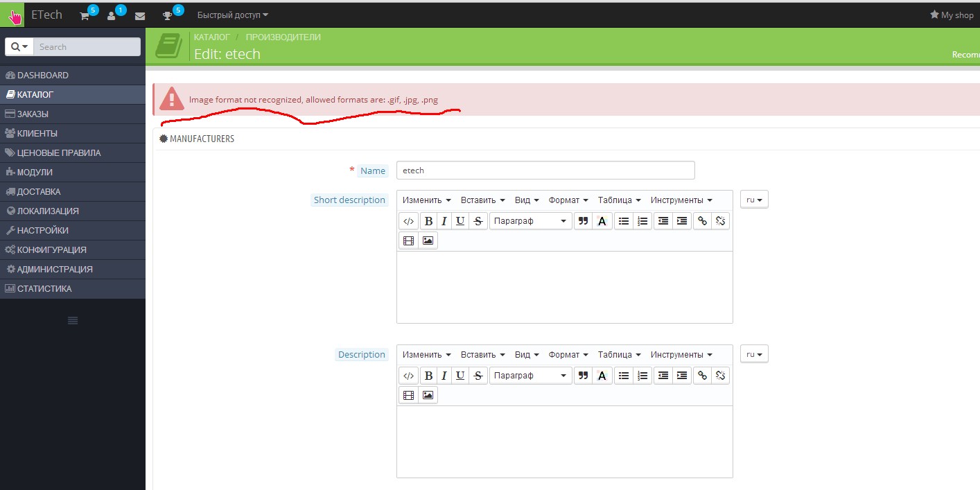The height and width of the screenshot is (490, 980).
Task: Insert video in Short description editor
Action: coord(409,240)
